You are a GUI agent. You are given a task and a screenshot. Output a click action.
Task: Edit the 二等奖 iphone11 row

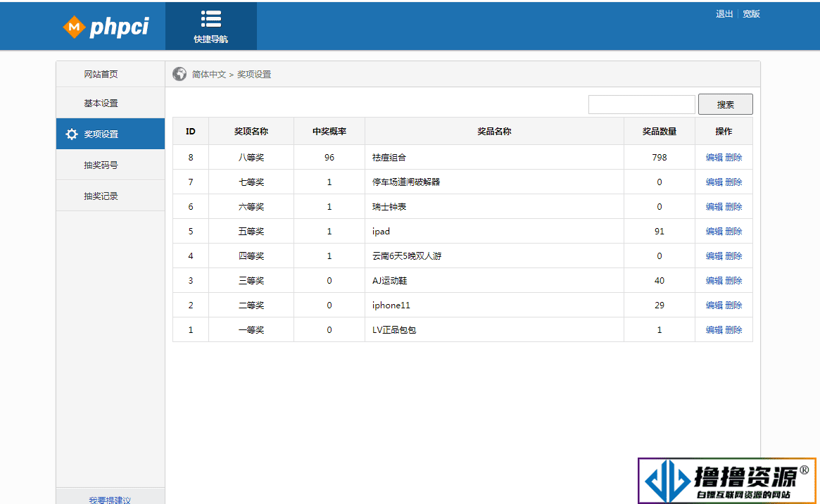(x=714, y=305)
